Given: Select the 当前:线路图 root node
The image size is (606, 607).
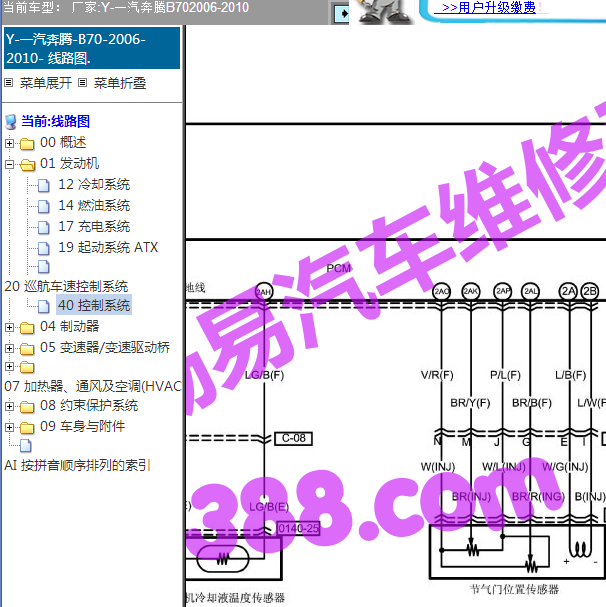Looking at the screenshot, I should pyautogui.click(x=55, y=121).
